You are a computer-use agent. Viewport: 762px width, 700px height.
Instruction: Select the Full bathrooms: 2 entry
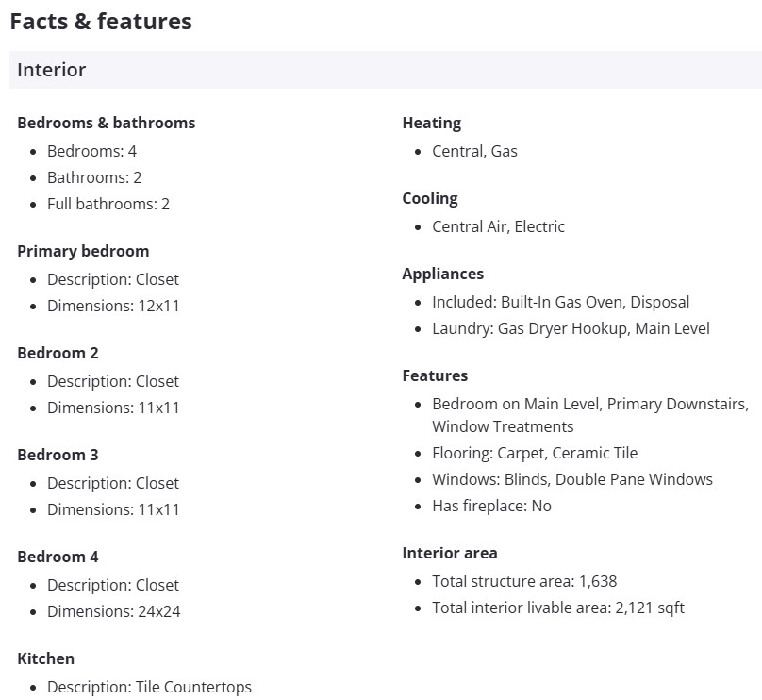(x=108, y=204)
